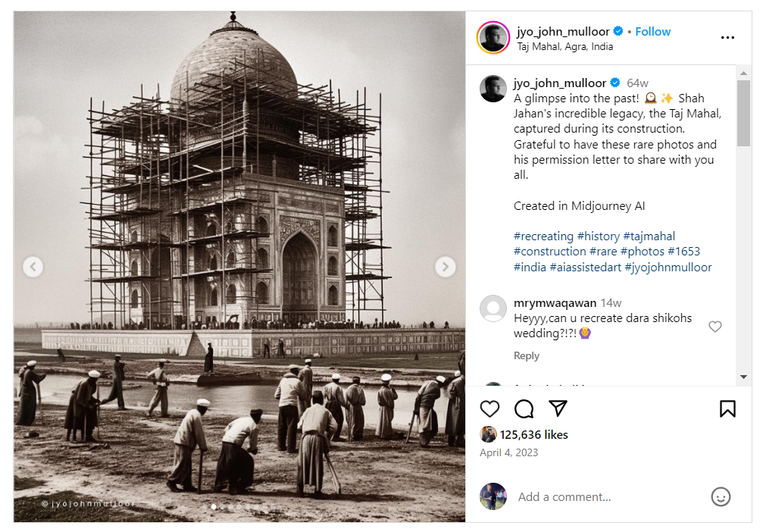This screenshot has height=532, width=763.
Task: Share post using paper plane icon
Action: pyautogui.click(x=558, y=408)
